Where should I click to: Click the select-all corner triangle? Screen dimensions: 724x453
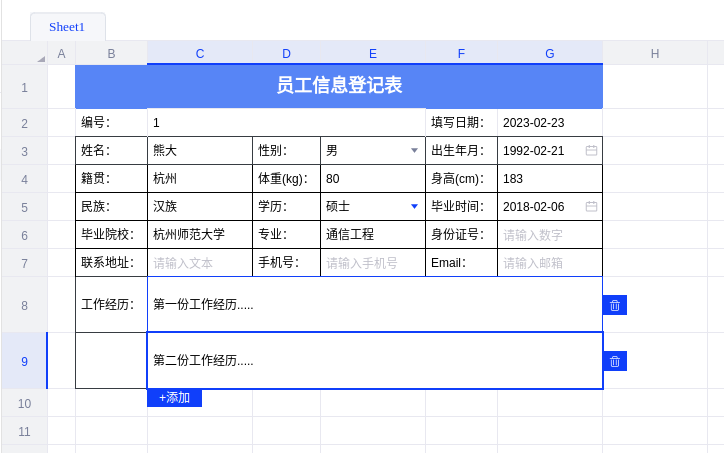40,57
